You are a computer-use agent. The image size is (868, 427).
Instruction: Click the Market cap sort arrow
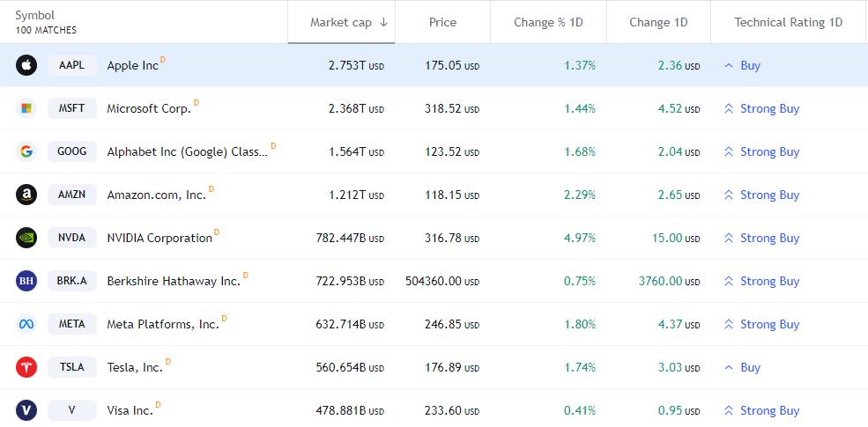(383, 23)
